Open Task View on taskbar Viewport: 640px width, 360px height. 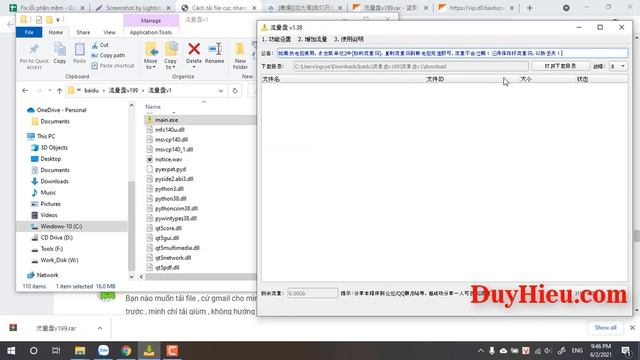tap(56, 351)
